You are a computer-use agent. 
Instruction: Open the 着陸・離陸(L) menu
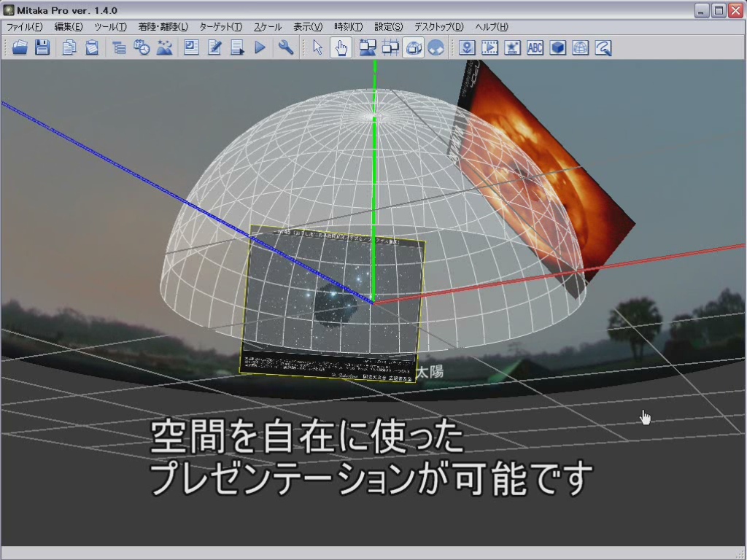click(163, 27)
